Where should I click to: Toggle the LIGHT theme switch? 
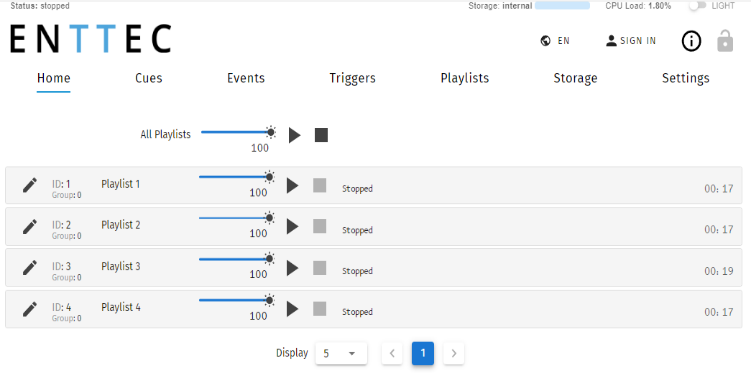pyautogui.click(x=697, y=6)
